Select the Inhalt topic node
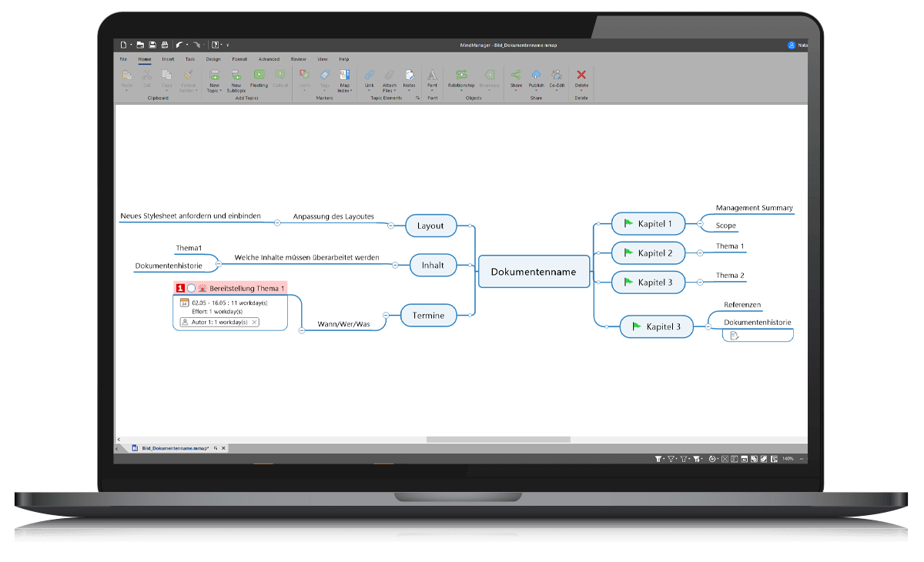Image resolution: width=924 pixels, height=562 pixels. 433,265
